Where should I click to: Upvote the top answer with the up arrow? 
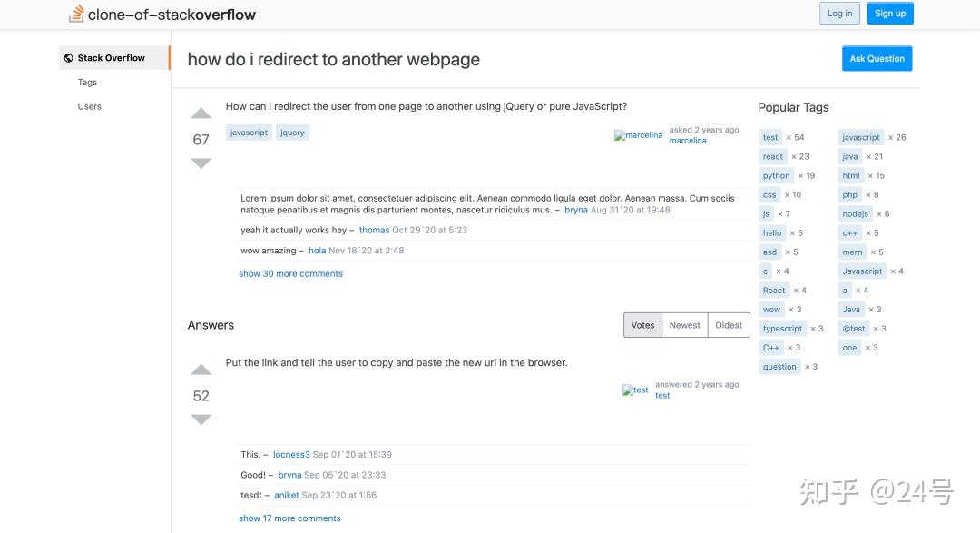pyautogui.click(x=201, y=370)
